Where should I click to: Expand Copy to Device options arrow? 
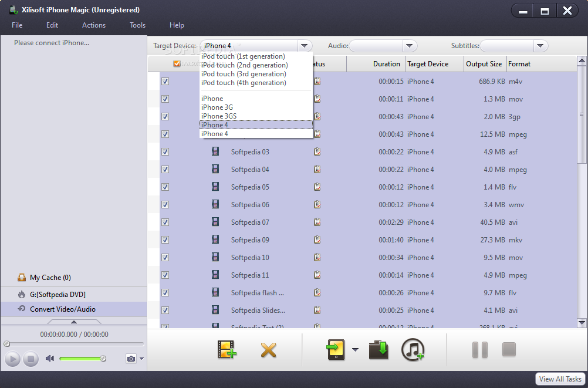click(x=355, y=350)
